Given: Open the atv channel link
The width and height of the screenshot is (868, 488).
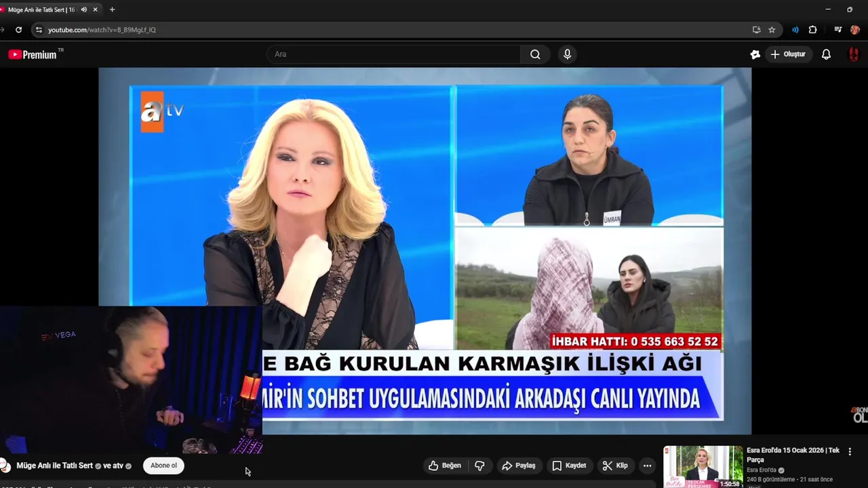Looking at the screenshot, I should click(117, 466).
